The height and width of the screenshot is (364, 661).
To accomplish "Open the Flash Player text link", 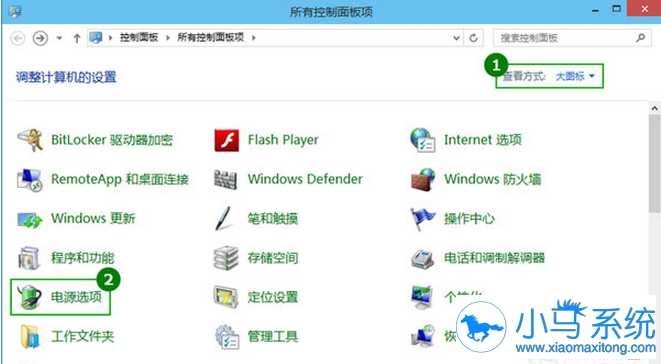I will point(283,140).
